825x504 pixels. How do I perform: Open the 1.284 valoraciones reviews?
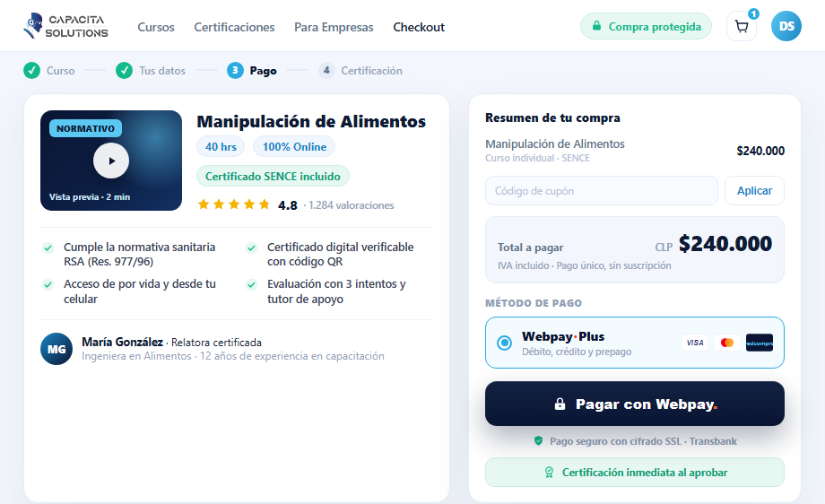352,205
